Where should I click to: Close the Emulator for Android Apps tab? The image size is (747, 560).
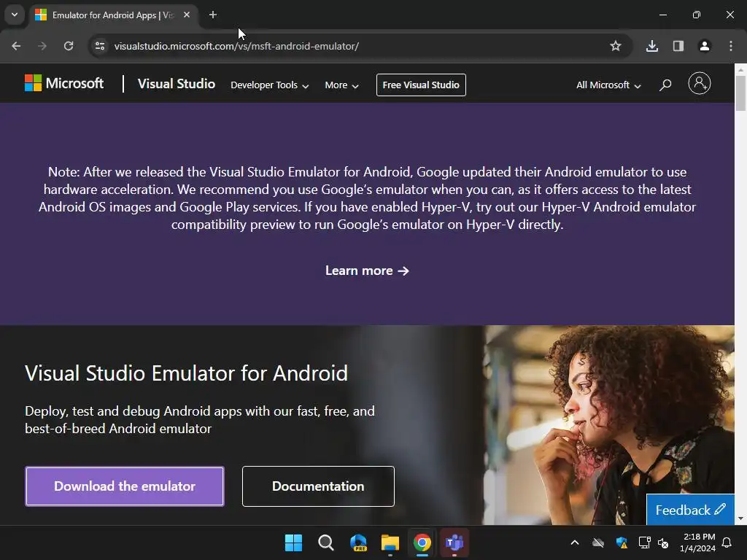pyautogui.click(x=187, y=15)
